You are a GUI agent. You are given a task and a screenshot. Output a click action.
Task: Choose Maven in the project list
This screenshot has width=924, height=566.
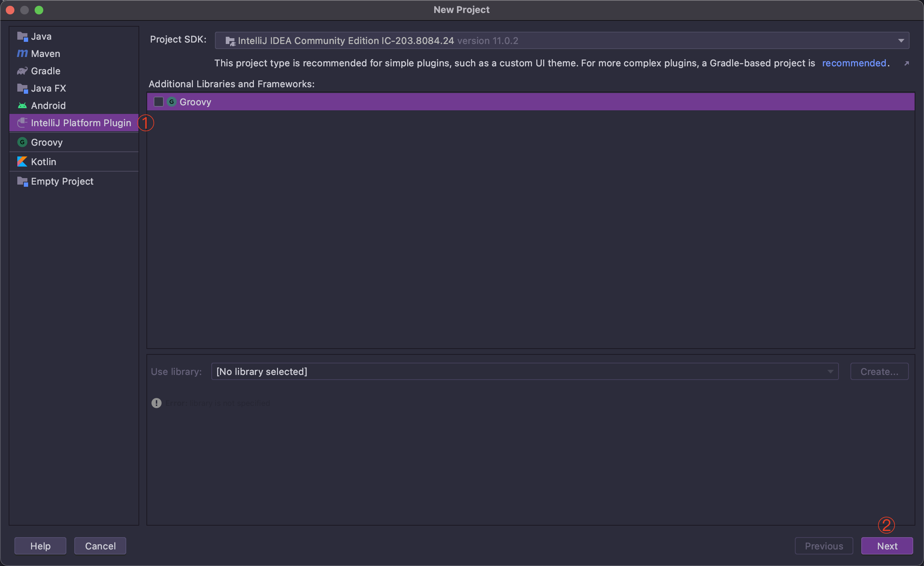[74, 54]
